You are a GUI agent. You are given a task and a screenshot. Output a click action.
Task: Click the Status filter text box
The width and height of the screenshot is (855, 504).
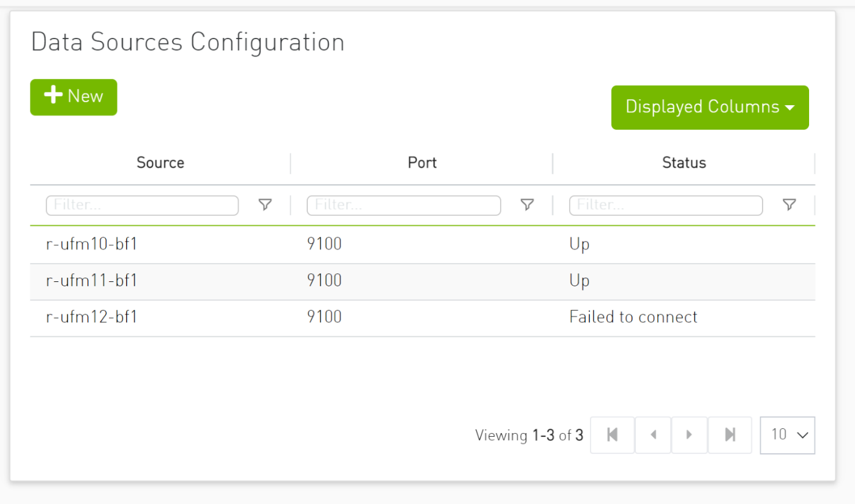tap(665, 205)
